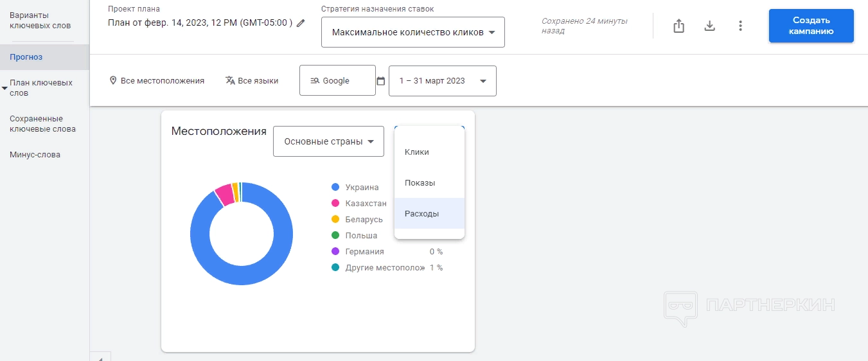
Task: Click the blue Украина legend swatch
Action: (x=335, y=188)
